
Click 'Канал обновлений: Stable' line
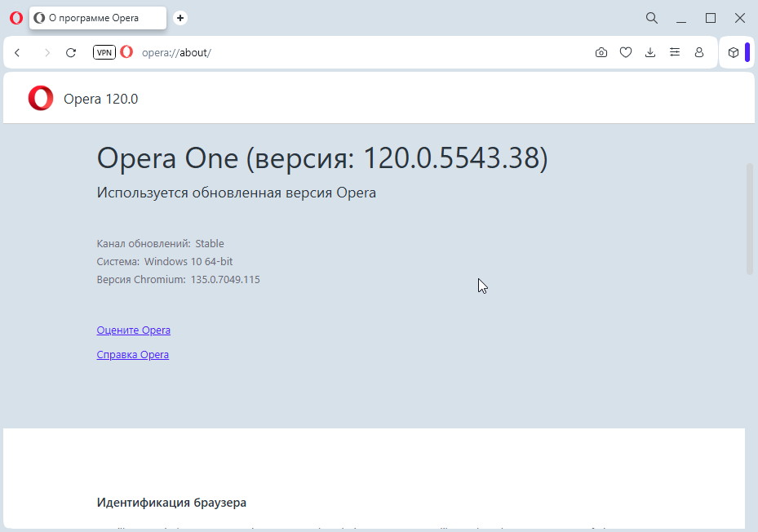click(x=161, y=244)
